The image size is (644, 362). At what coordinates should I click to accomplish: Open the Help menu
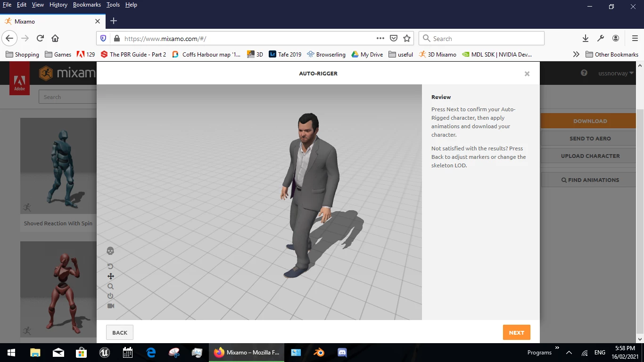tap(131, 5)
